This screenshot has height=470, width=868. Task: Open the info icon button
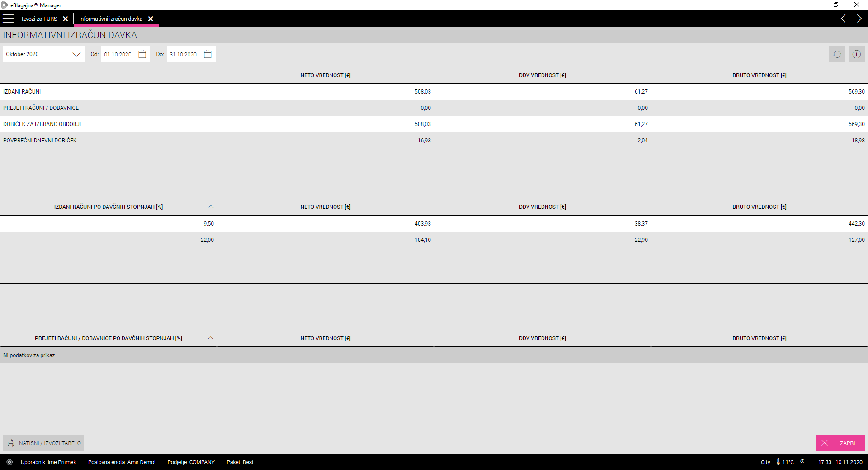(x=856, y=54)
